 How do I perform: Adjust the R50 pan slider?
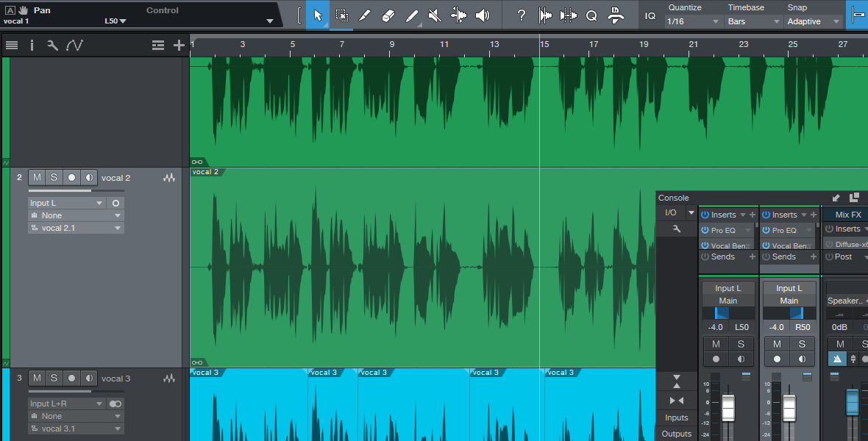(789, 314)
